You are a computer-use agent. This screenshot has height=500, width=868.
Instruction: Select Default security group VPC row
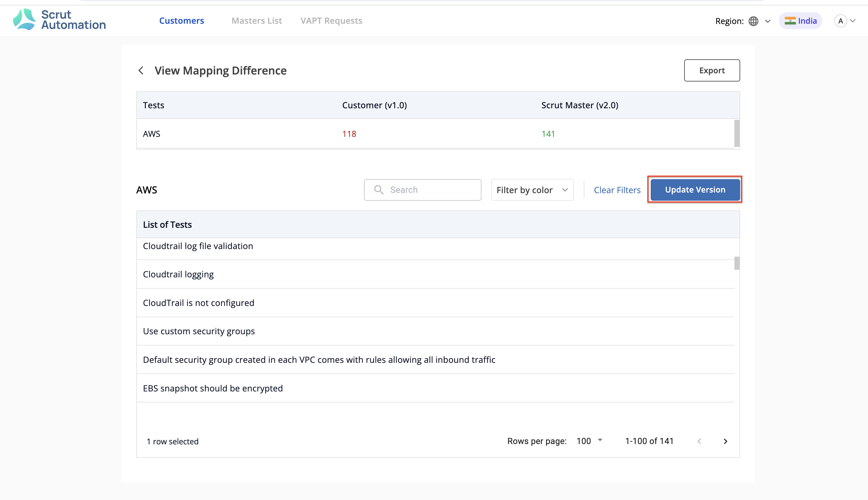pos(436,359)
